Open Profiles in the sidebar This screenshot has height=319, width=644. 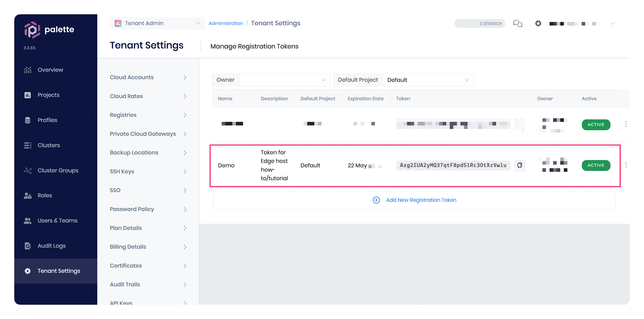click(47, 120)
